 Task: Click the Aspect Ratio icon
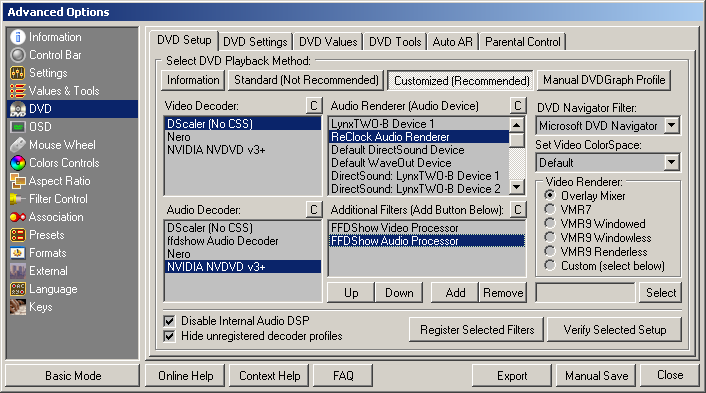18,181
